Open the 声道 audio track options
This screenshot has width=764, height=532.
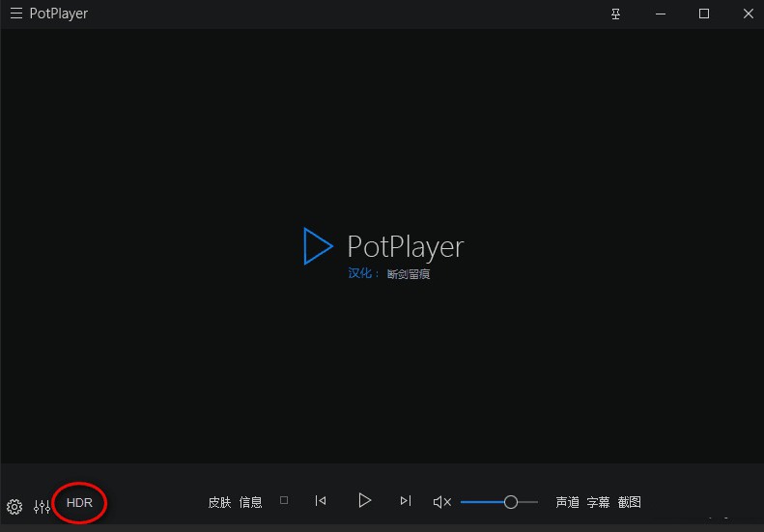point(567,502)
